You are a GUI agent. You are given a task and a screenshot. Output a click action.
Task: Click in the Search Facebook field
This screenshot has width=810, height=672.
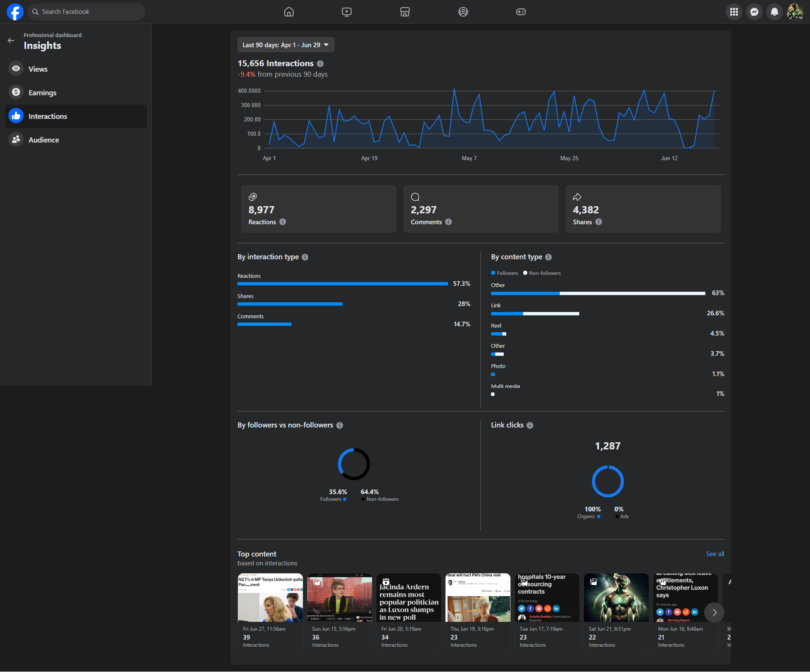(86, 12)
